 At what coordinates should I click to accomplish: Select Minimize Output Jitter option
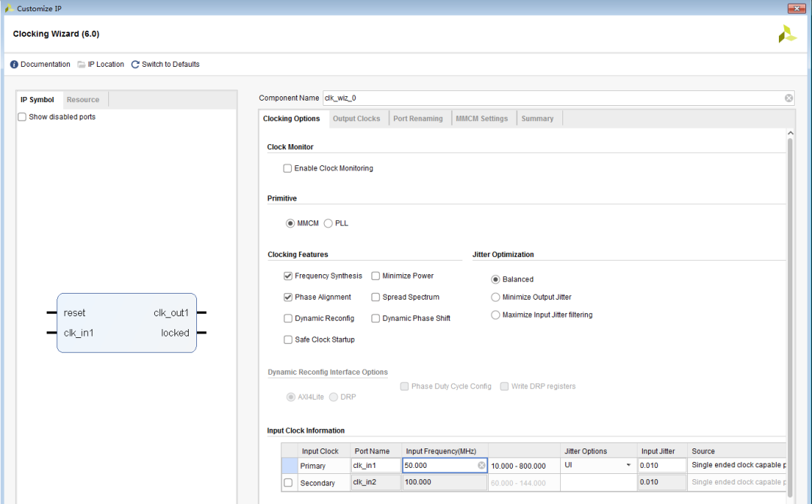[495, 297]
